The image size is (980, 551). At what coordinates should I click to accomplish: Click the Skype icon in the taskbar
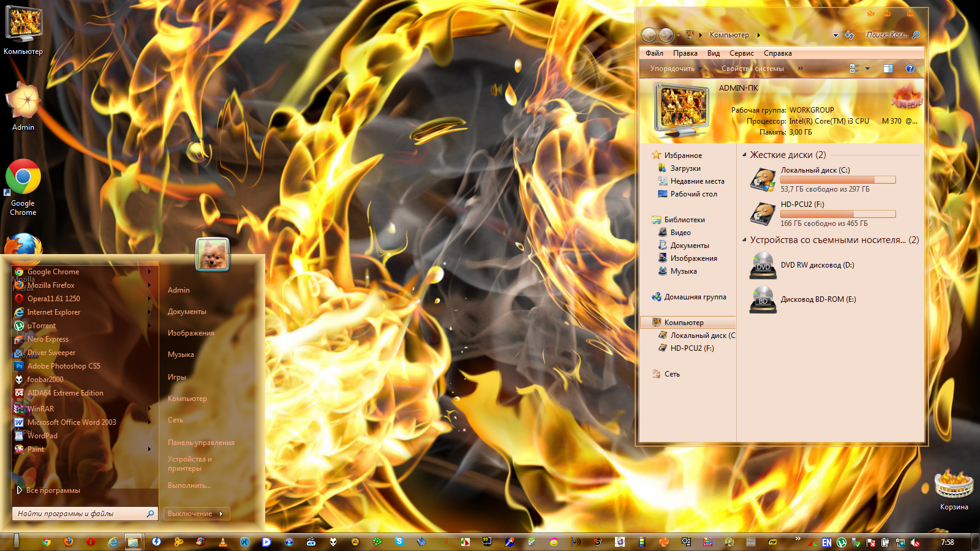click(399, 542)
